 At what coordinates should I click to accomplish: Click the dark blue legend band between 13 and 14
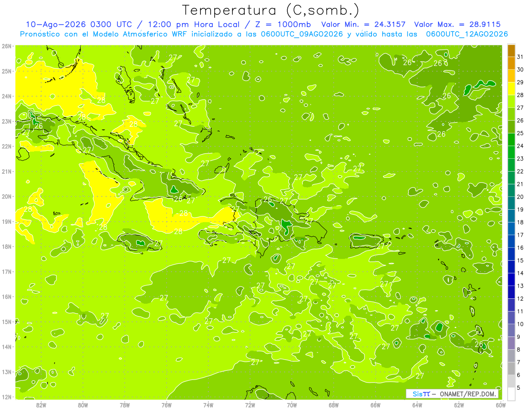pos(511,279)
